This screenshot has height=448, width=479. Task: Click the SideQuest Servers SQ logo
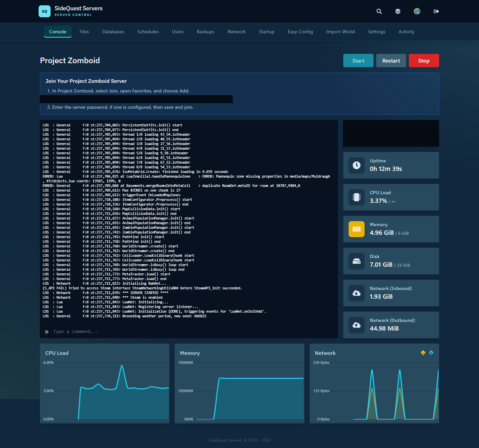point(45,11)
